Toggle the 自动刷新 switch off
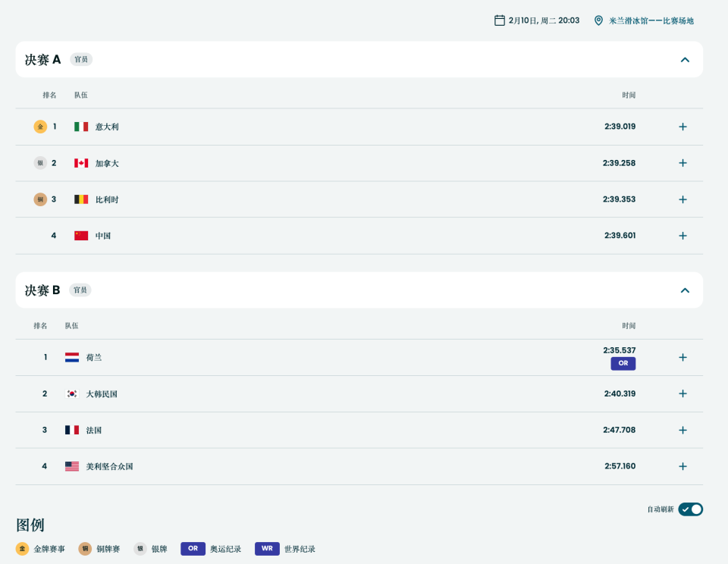728x564 pixels. pyautogui.click(x=690, y=509)
